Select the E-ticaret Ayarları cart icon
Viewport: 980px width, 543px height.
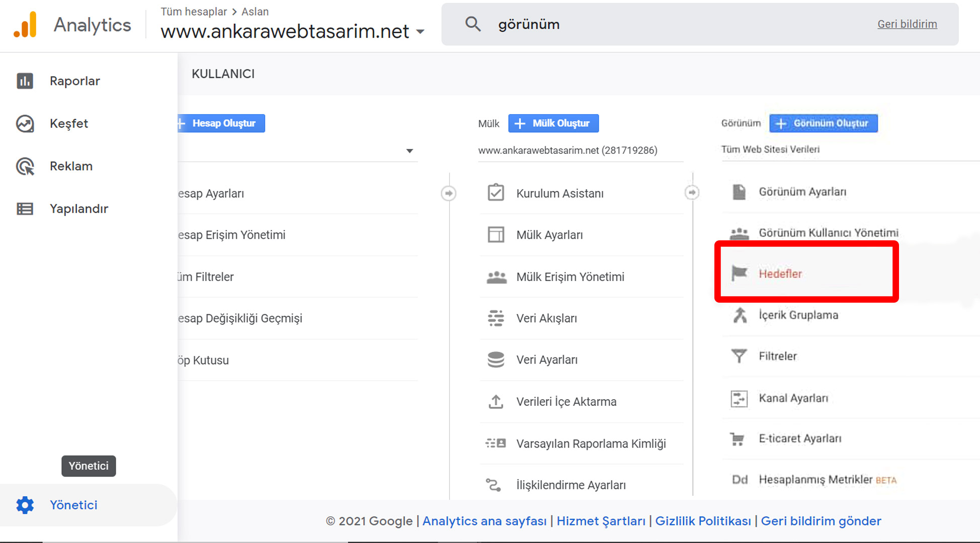pos(739,438)
